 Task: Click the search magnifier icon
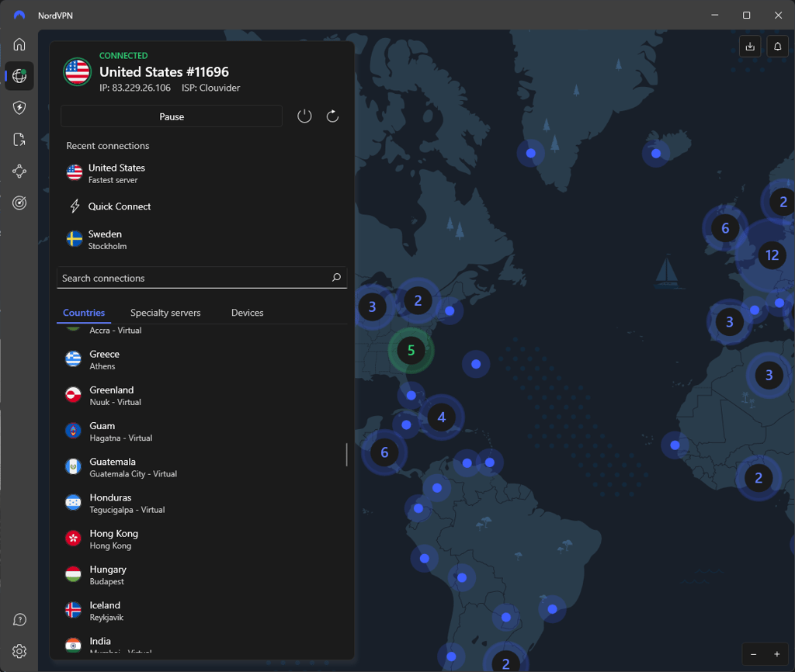tap(336, 277)
